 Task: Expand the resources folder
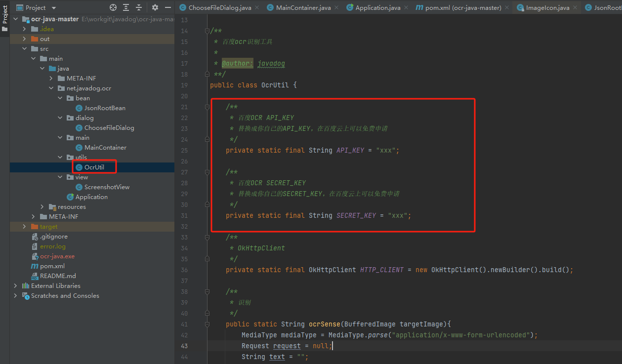pyautogui.click(x=42, y=206)
